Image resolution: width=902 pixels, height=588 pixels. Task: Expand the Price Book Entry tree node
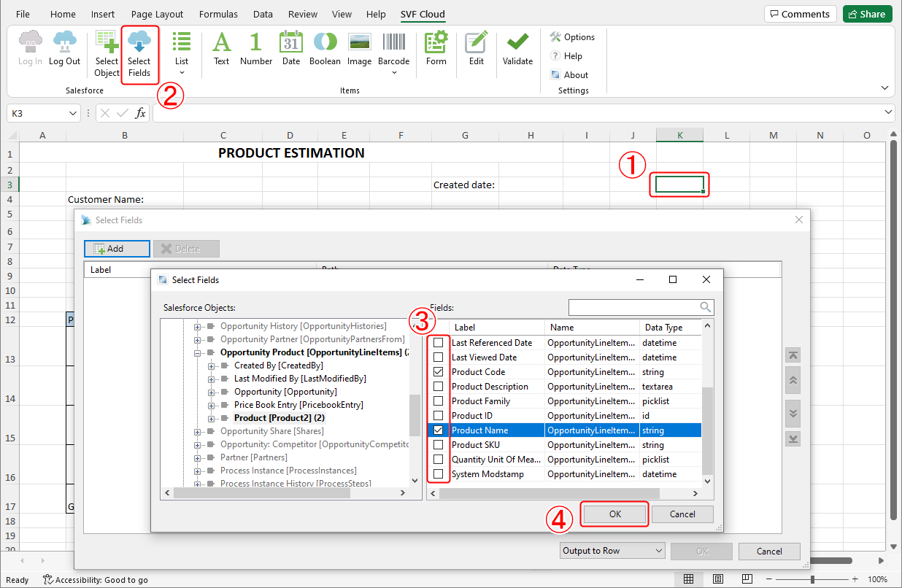(212, 405)
